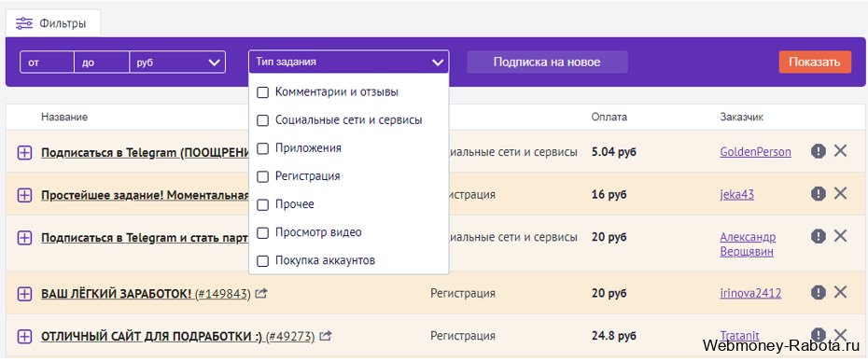Click 'Подписка на новое' button
The image size is (868, 362).
(547, 62)
